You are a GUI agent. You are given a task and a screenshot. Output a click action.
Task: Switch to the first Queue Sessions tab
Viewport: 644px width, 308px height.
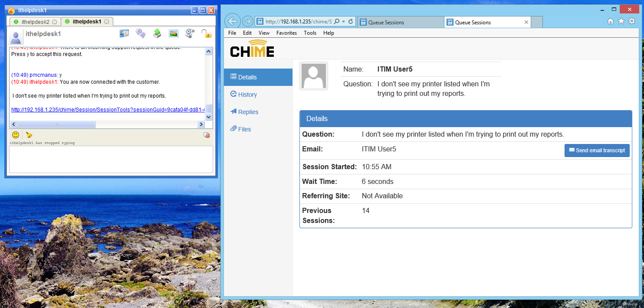click(x=400, y=22)
